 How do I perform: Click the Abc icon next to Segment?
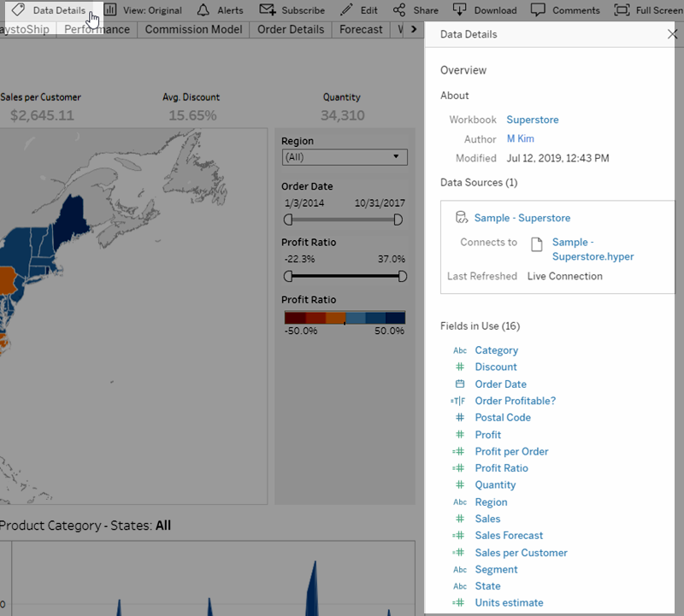coord(460,569)
